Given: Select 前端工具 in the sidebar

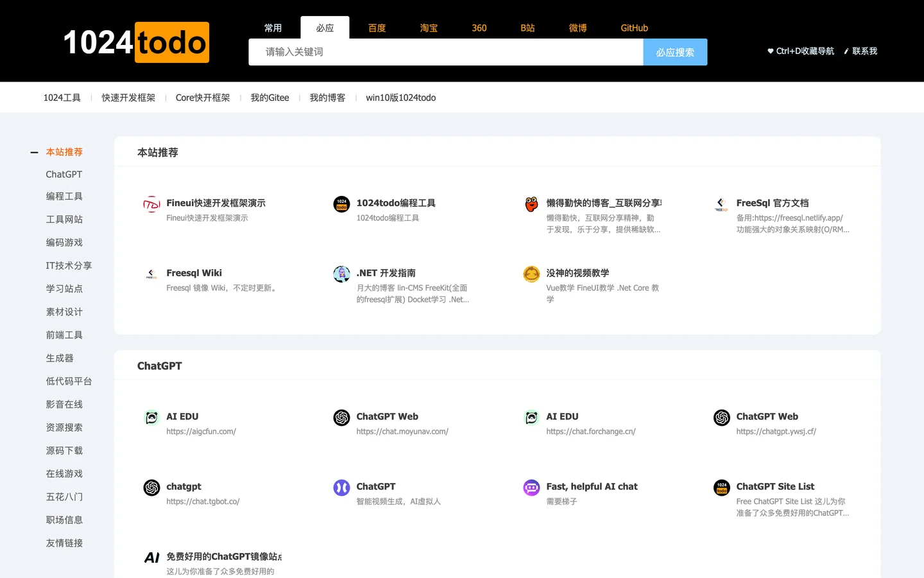Looking at the screenshot, I should point(64,335).
